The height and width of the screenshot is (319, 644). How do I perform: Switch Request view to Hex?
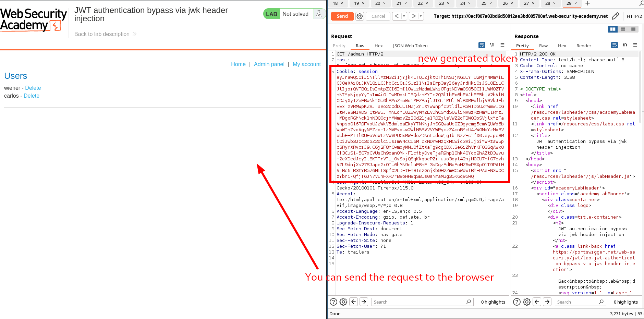(x=378, y=46)
